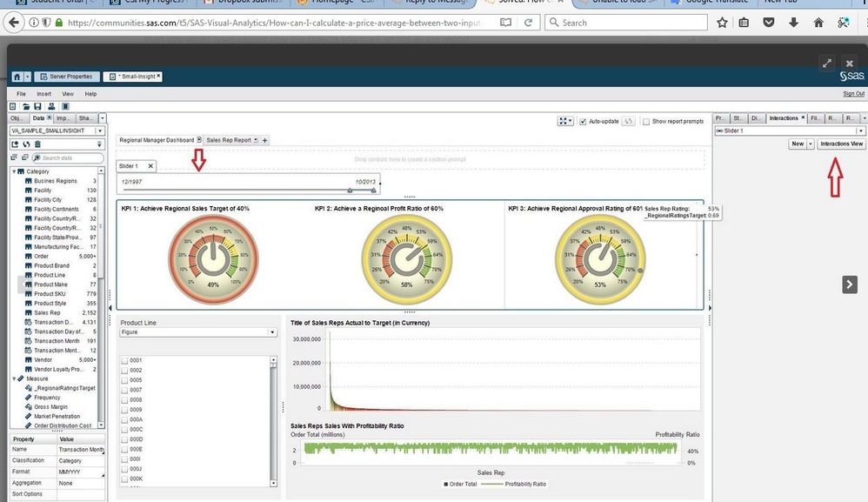Save page to Pocket icon
Screen dimensions: 868x502
coord(769,23)
